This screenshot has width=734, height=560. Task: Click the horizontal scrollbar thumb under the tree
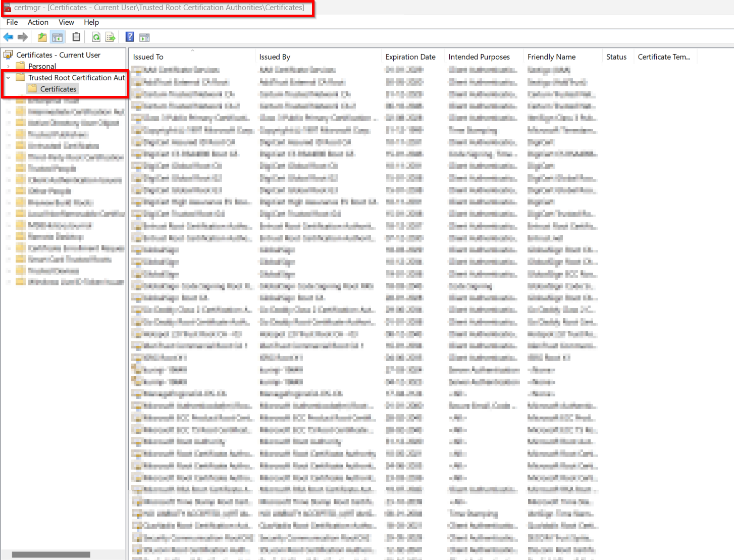[51, 554]
